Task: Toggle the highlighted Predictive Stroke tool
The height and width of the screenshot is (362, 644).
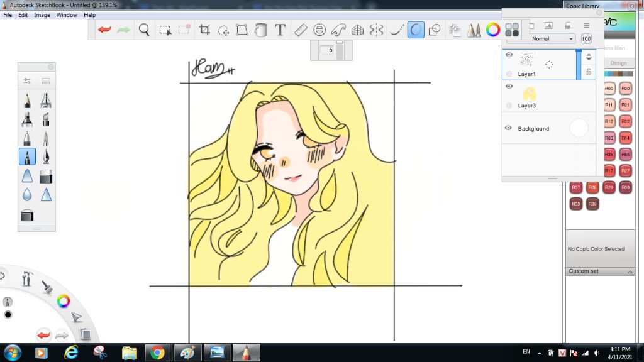Action: click(x=416, y=30)
